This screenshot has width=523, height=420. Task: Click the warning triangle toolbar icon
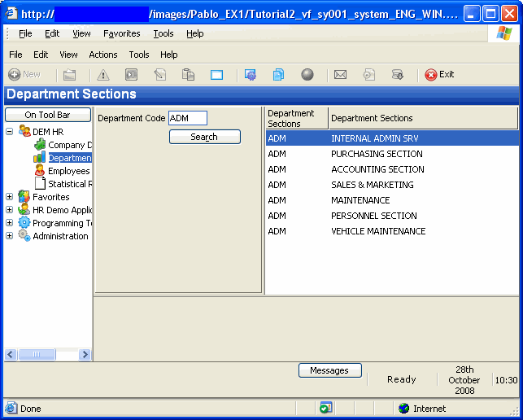103,74
